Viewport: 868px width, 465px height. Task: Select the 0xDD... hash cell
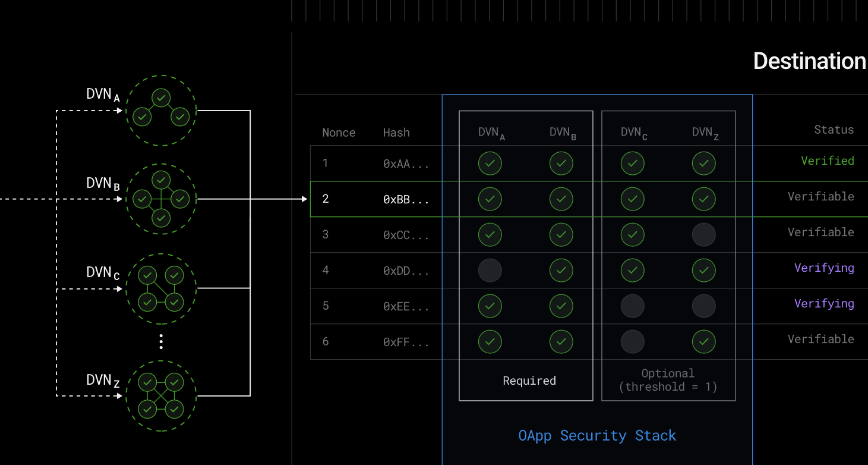click(x=406, y=271)
